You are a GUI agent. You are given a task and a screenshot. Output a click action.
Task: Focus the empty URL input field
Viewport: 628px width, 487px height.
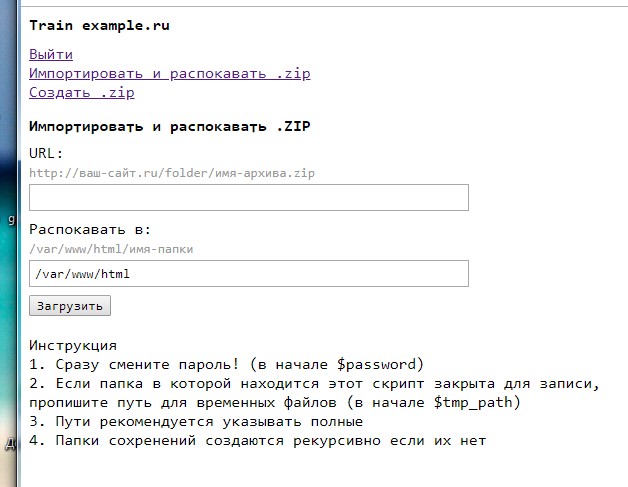[249, 197]
